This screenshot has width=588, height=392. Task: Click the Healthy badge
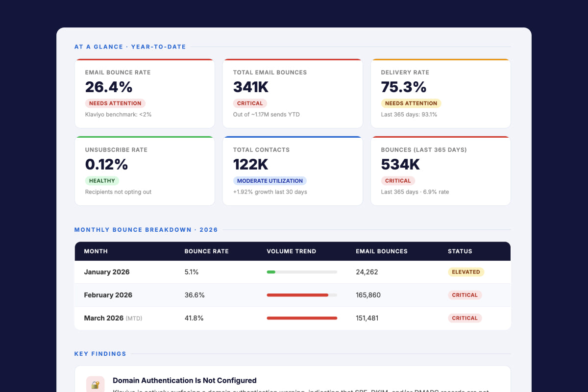102,181
